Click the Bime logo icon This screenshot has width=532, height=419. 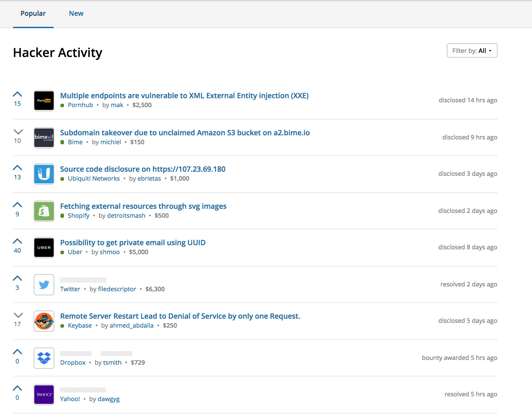pyautogui.click(x=44, y=138)
